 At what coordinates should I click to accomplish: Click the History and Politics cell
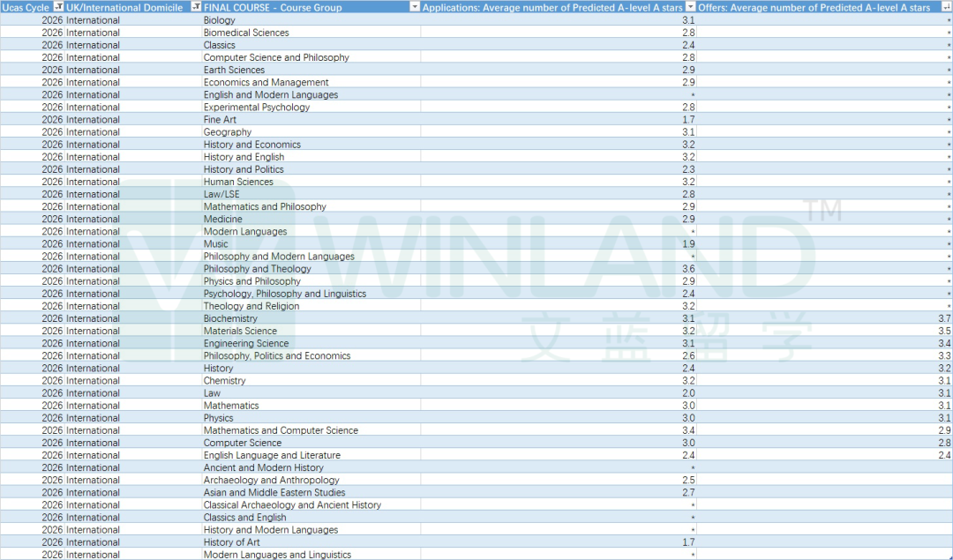click(x=311, y=169)
